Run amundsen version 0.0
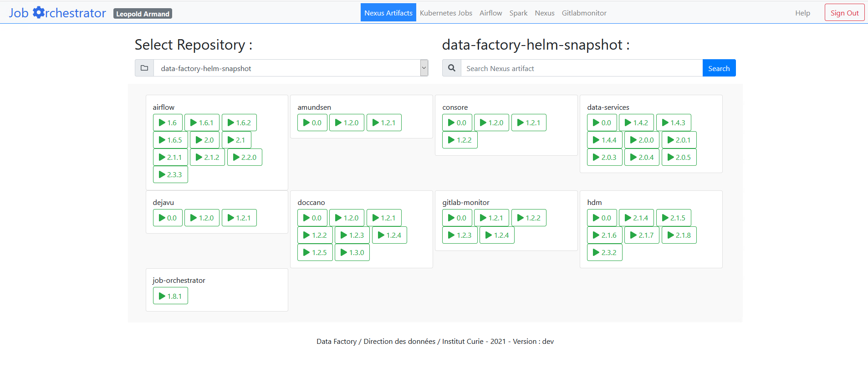868x368 pixels. [312, 123]
